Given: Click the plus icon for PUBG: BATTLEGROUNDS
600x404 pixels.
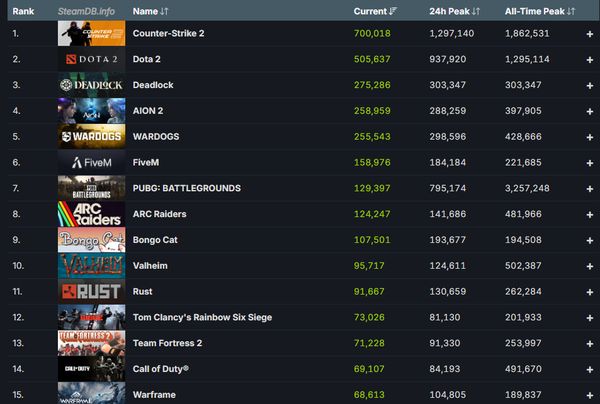Looking at the screenshot, I should click(x=590, y=189).
